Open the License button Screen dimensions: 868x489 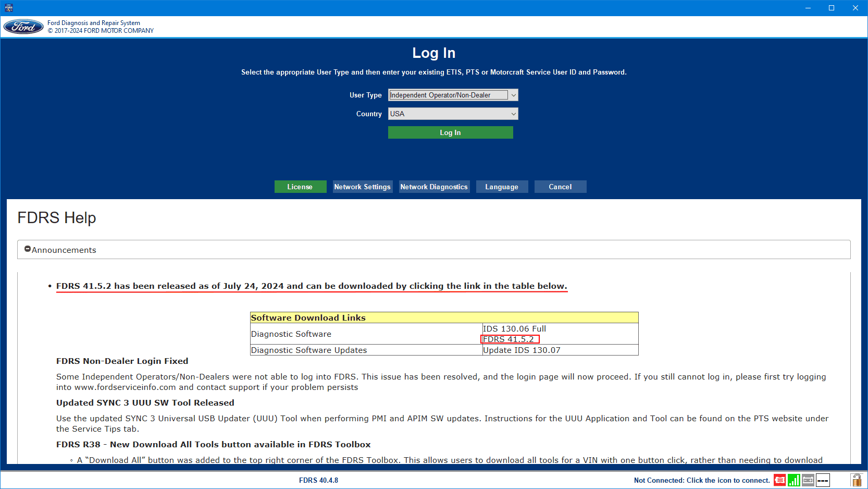pos(300,187)
